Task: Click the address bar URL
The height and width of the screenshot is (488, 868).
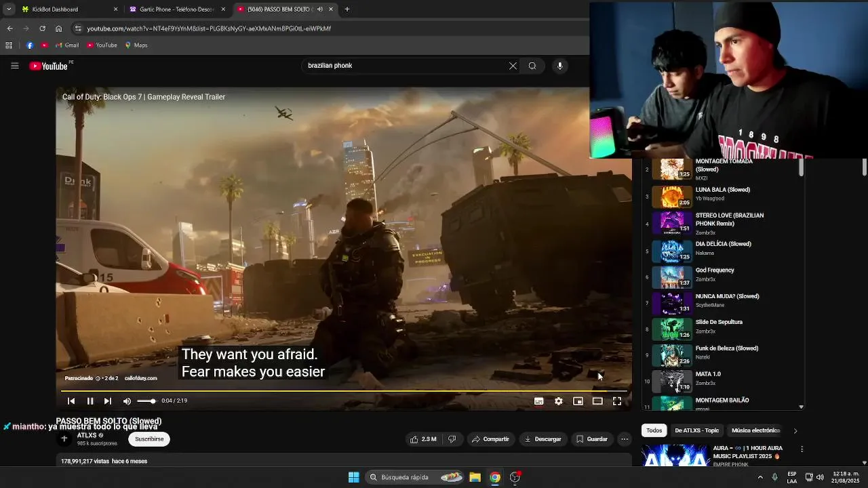Action: (x=209, y=28)
